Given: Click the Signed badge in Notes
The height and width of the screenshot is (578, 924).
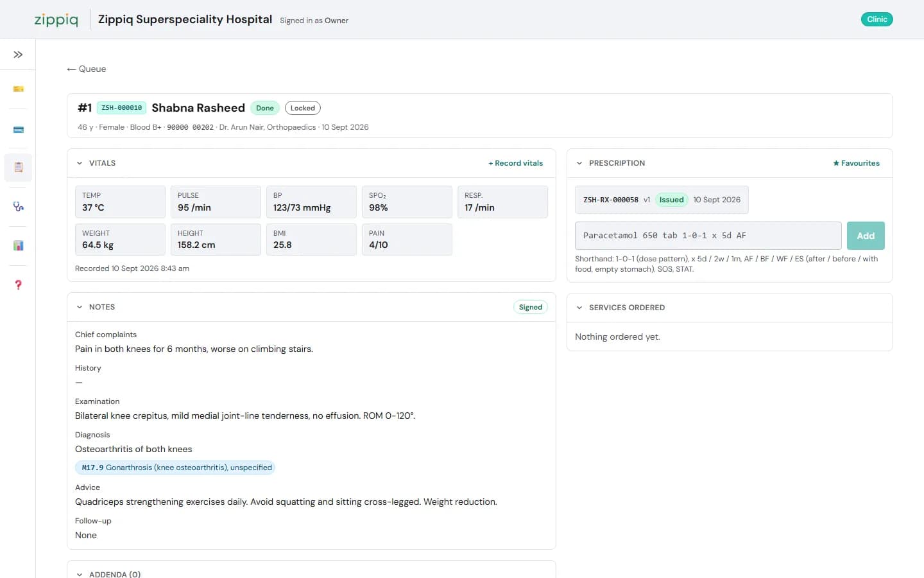Looking at the screenshot, I should point(531,307).
